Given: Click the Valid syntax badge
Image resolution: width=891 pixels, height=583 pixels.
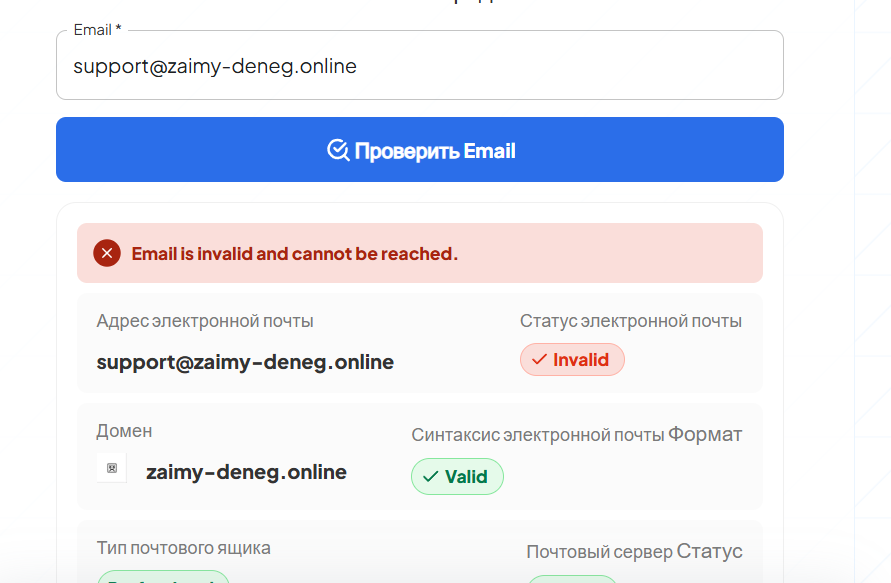Looking at the screenshot, I should pyautogui.click(x=457, y=476).
